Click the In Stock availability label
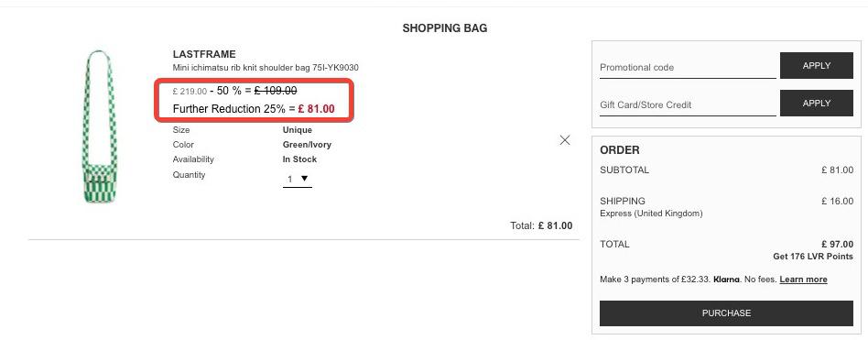 point(299,159)
